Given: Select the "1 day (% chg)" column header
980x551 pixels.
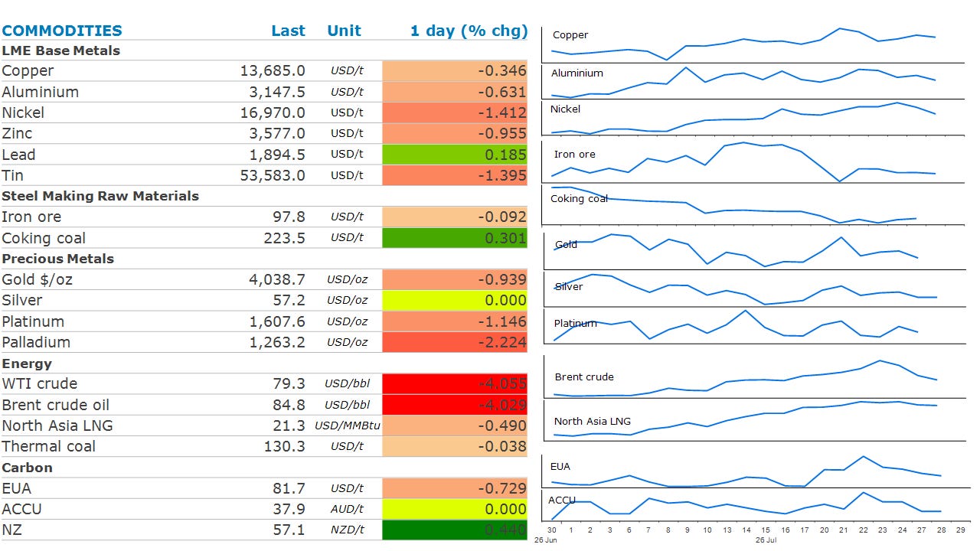Looking at the screenshot, I should tap(469, 31).
